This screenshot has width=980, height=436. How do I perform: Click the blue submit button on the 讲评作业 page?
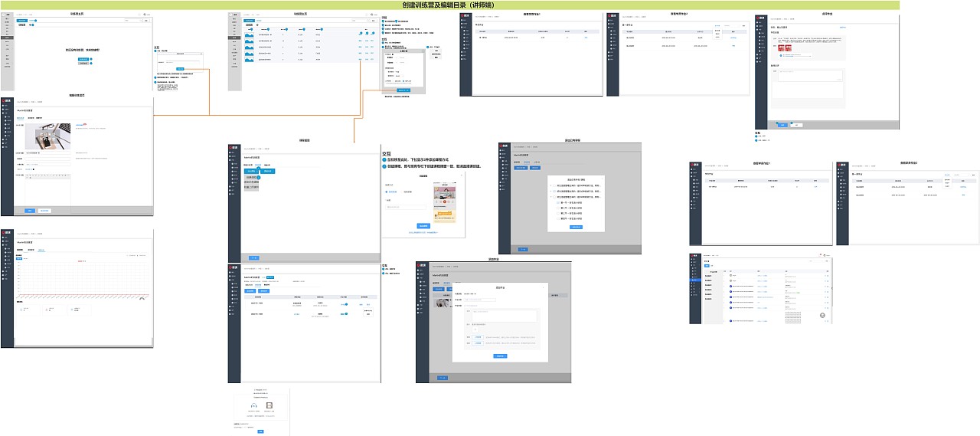pos(782,124)
